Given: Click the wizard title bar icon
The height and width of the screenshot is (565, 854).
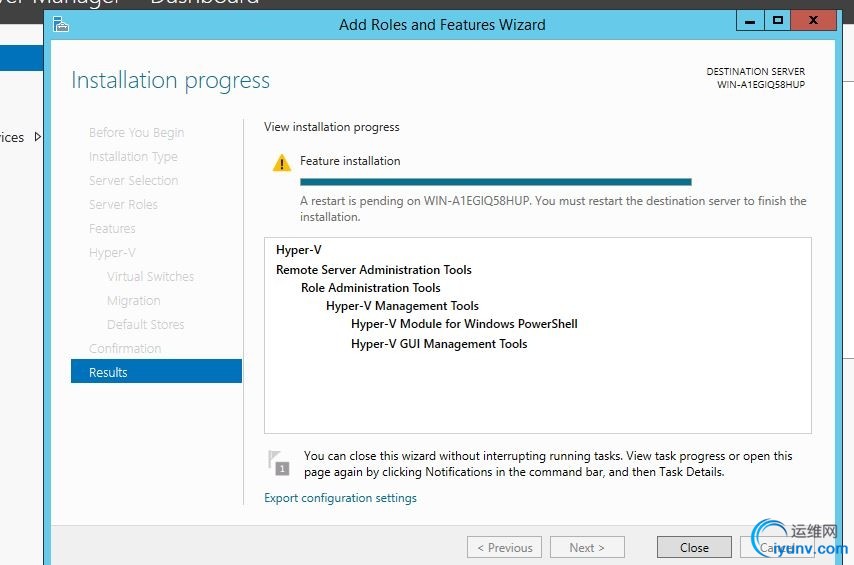Looking at the screenshot, I should [x=60, y=25].
